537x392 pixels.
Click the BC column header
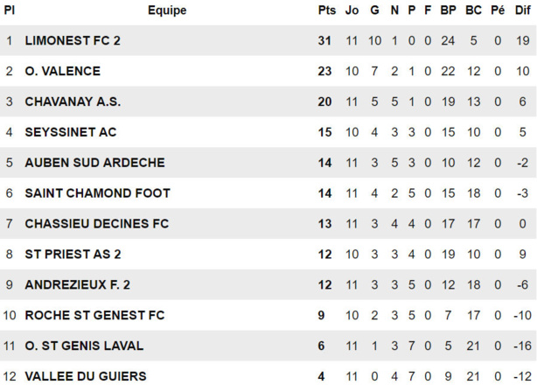pyautogui.click(x=473, y=10)
